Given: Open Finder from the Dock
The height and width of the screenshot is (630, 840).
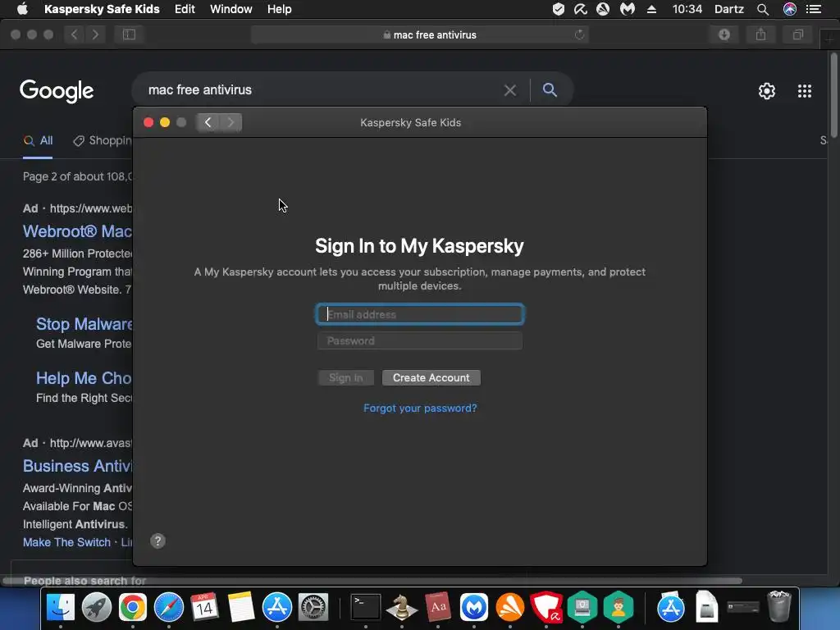Looking at the screenshot, I should point(61,607).
